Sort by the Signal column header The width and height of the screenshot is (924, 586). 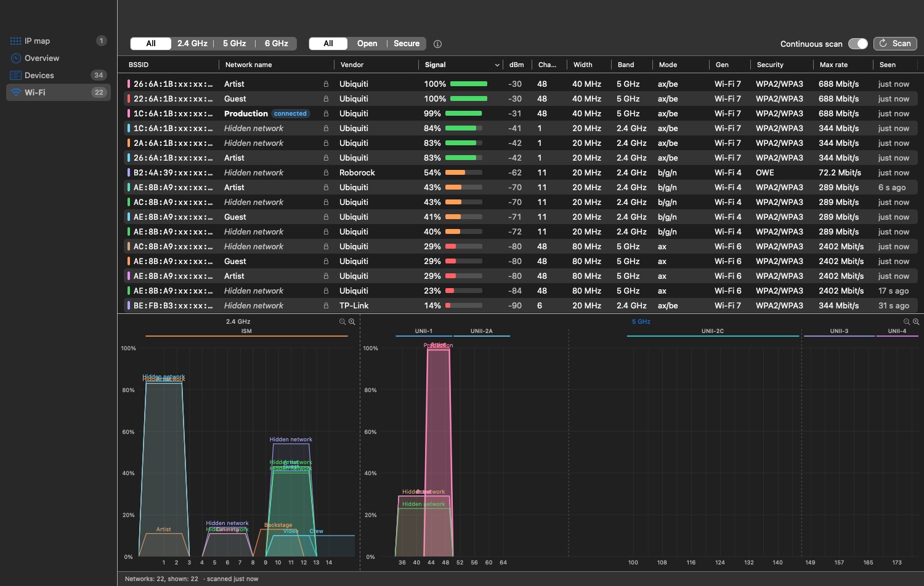pos(462,65)
